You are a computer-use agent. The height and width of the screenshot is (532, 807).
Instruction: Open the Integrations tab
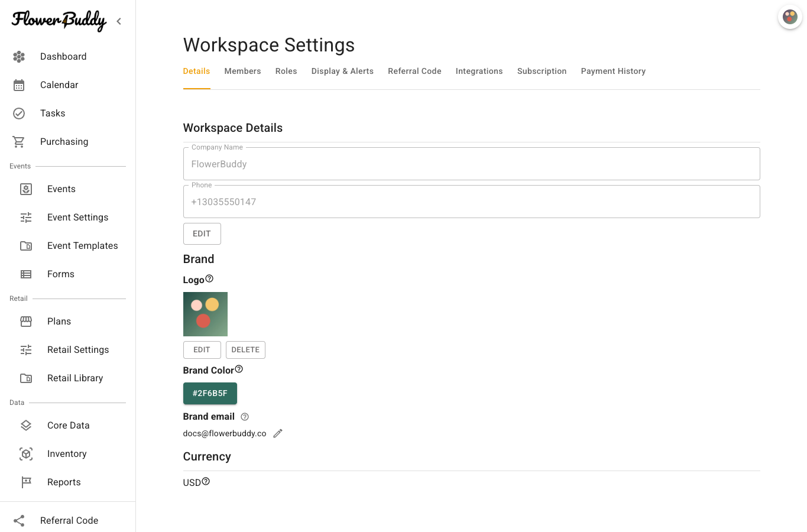pyautogui.click(x=479, y=71)
